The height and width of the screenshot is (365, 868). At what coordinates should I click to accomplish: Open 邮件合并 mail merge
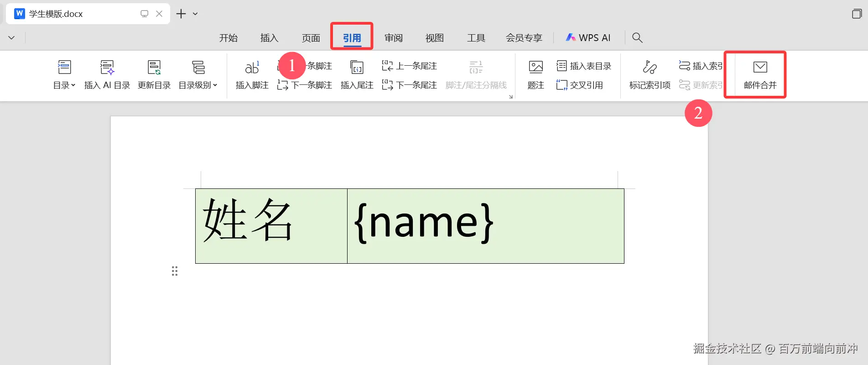click(760, 75)
